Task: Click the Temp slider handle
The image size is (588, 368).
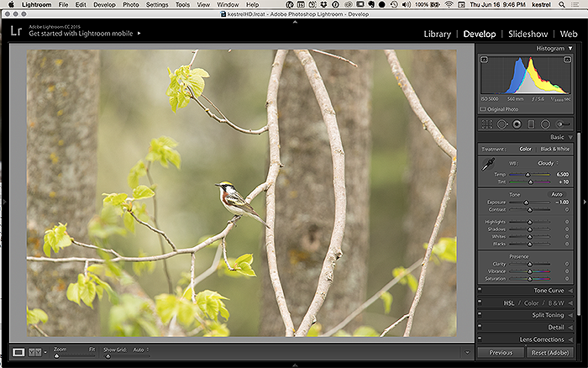Action: 528,175
